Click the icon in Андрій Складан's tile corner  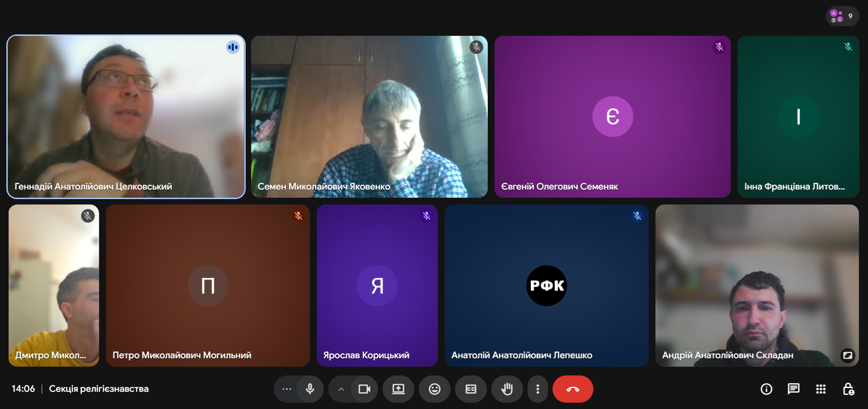[848, 355]
